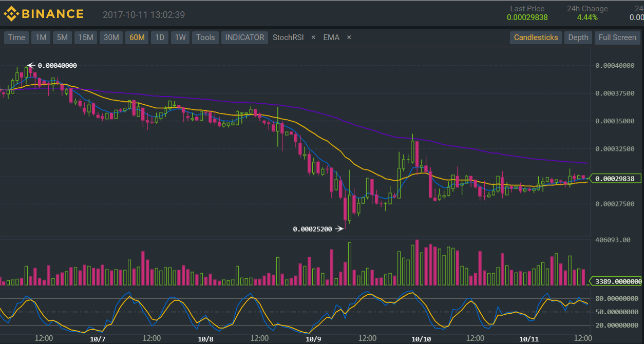Click the 0.00032500 price axis label
644x344 pixels.
pos(615,149)
